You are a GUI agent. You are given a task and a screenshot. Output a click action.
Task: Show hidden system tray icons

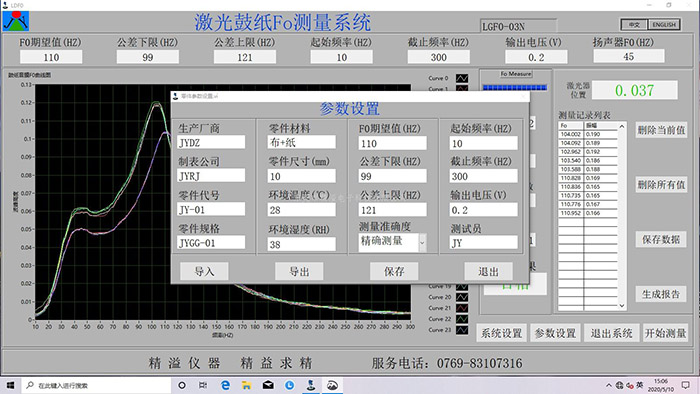tap(608, 386)
